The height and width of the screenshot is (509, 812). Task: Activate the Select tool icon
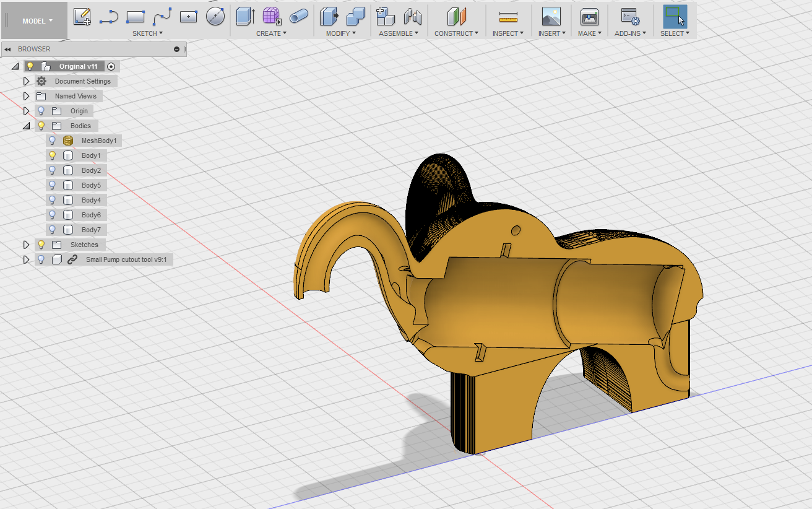coord(675,17)
